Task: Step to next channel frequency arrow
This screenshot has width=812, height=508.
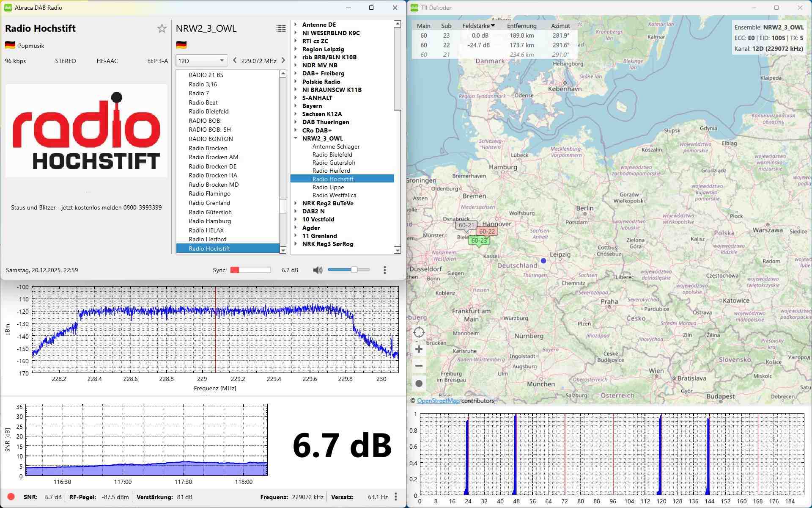Action: (283, 61)
